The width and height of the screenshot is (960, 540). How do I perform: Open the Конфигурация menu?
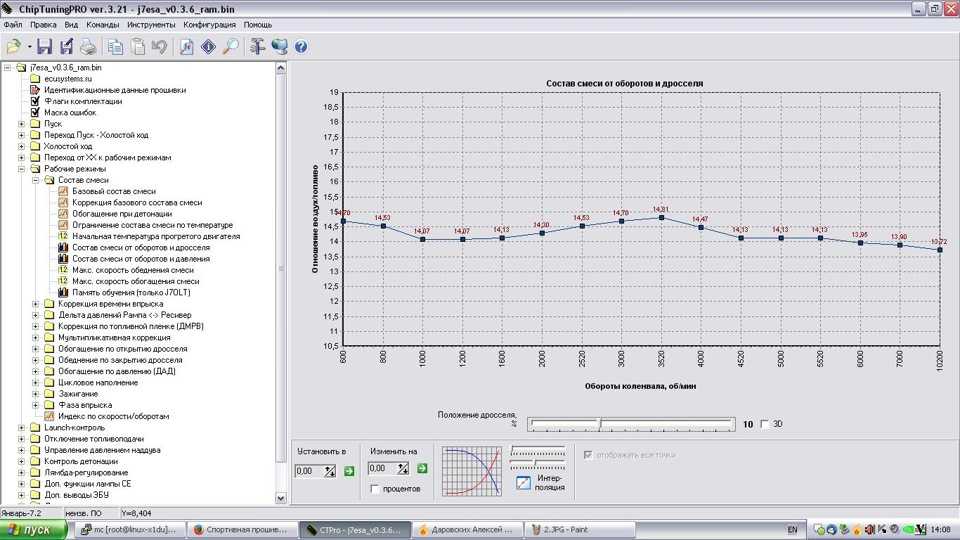click(209, 25)
